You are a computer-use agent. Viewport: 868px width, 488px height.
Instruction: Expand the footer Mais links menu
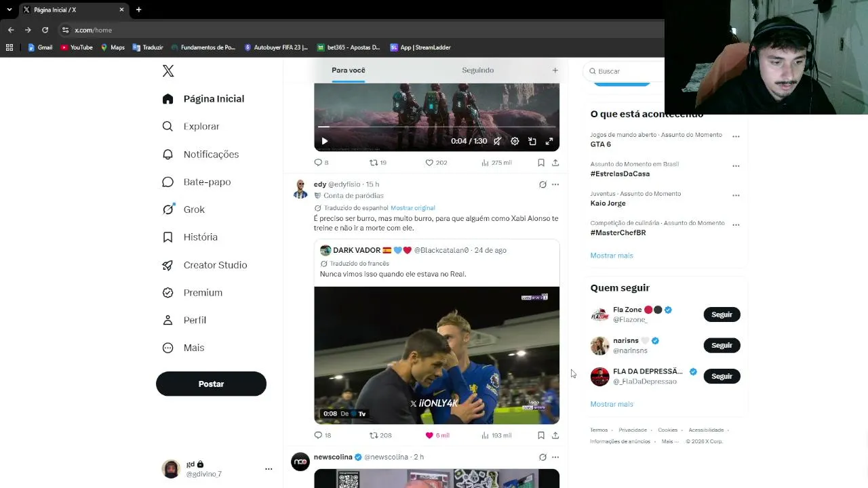[x=670, y=441]
